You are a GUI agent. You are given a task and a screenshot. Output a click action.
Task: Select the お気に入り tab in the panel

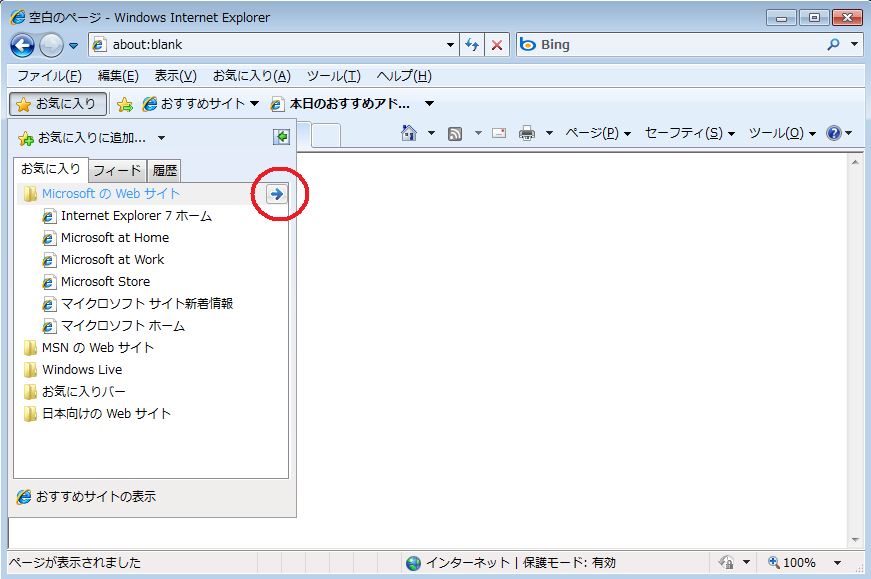point(51,169)
